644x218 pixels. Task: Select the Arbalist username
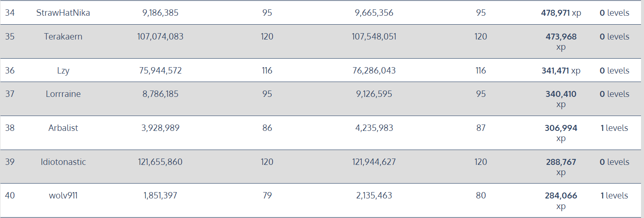pyautogui.click(x=63, y=128)
